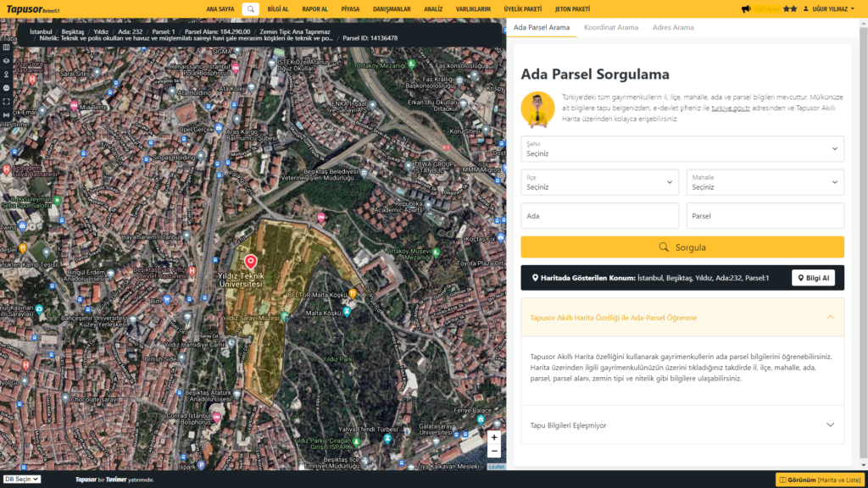Toggle Görünüm map and list view
This screenshot has height=488, width=868.
click(819, 480)
